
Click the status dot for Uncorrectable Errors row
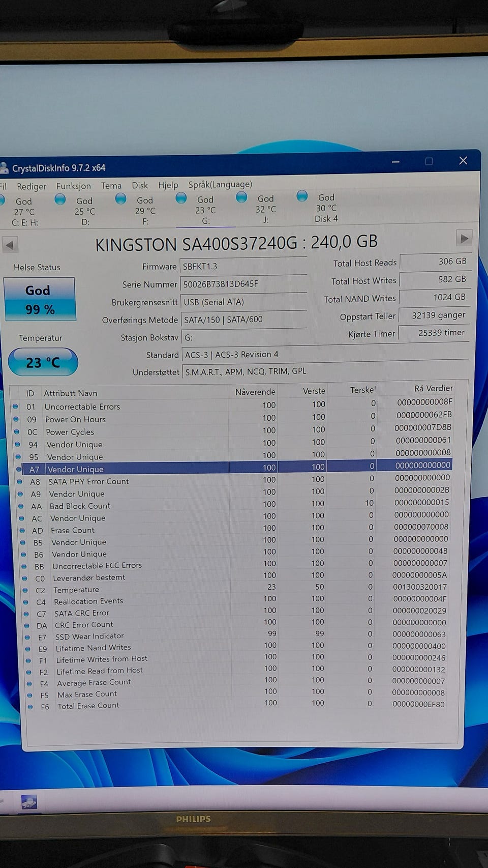click(x=15, y=407)
